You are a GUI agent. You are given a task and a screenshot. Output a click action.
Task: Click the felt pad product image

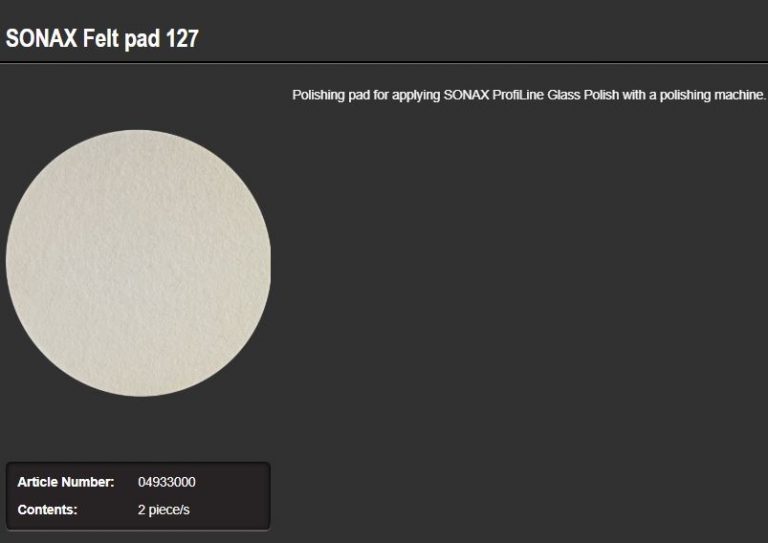pyautogui.click(x=138, y=263)
